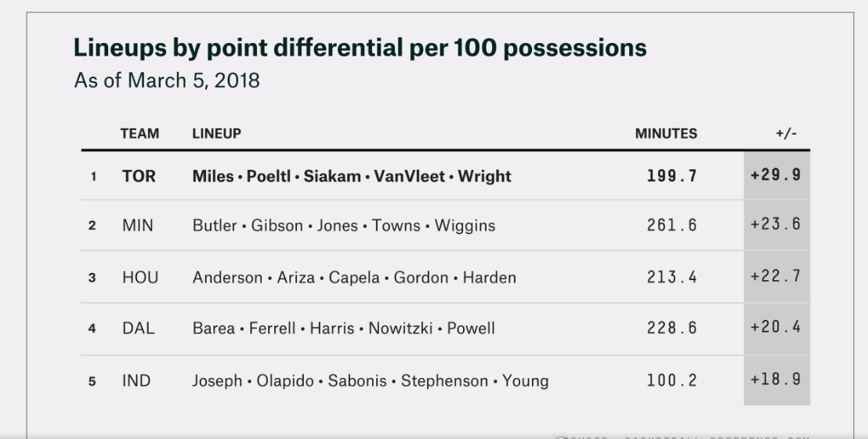Screen dimensions: 868x439
Task: Click the HOU team abbreviation
Action: click(x=139, y=277)
